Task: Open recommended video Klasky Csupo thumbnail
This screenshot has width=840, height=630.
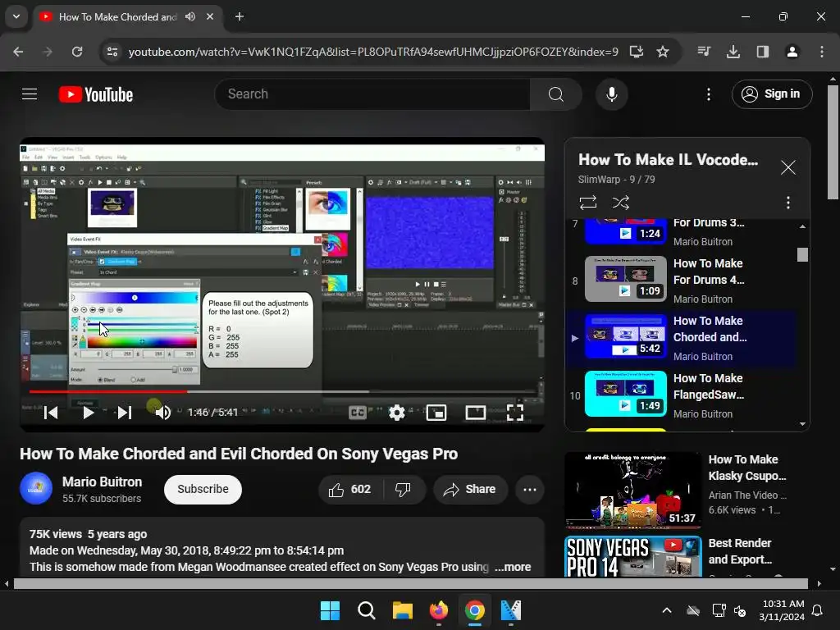Action: tap(632, 491)
